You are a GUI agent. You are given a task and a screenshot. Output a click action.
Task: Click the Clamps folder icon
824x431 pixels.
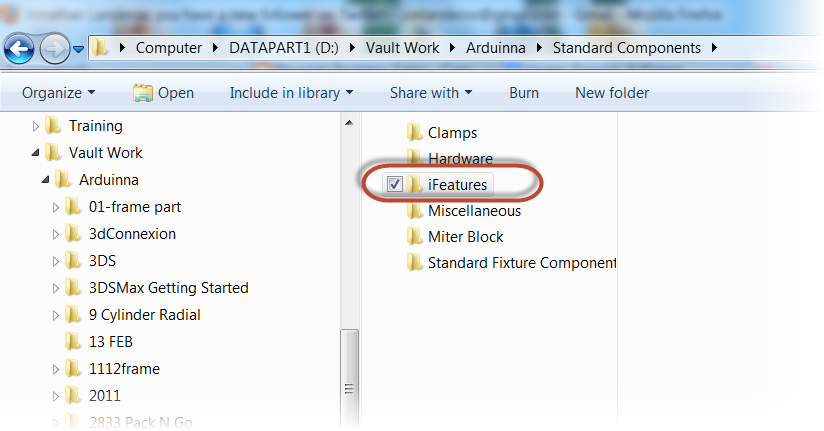click(416, 132)
